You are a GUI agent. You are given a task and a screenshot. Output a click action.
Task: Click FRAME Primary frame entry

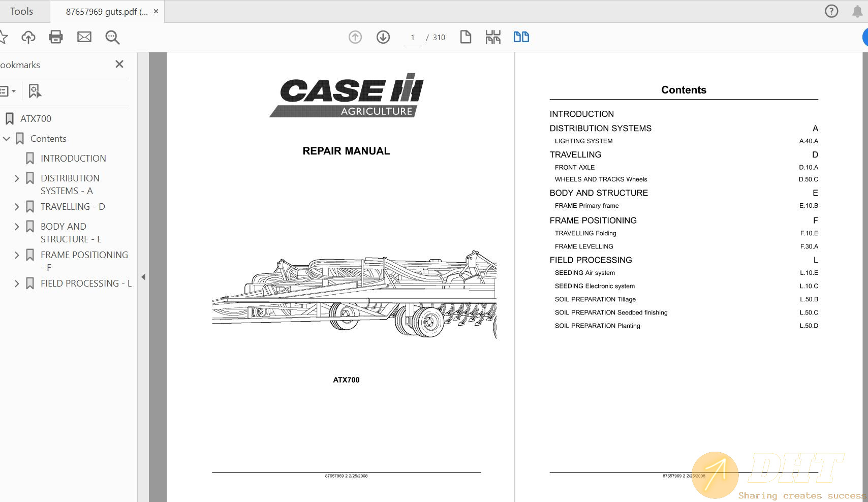pos(586,206)
